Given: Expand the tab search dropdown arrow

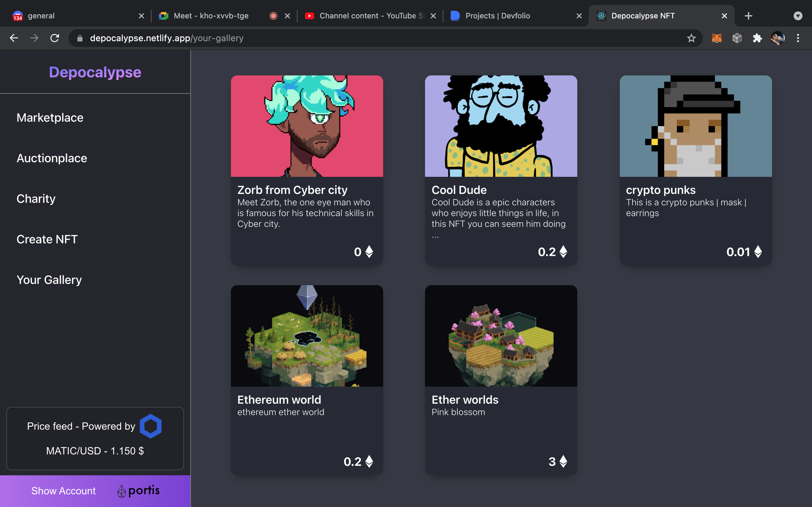Looking at the screenshot, I should click(x=798, y=16).
